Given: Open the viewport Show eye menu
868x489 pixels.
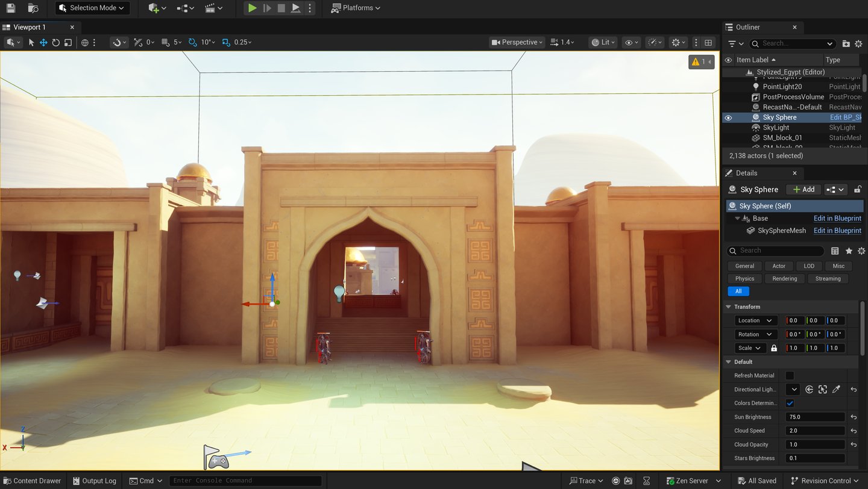Looking at the screenshot, I should 631,42.
